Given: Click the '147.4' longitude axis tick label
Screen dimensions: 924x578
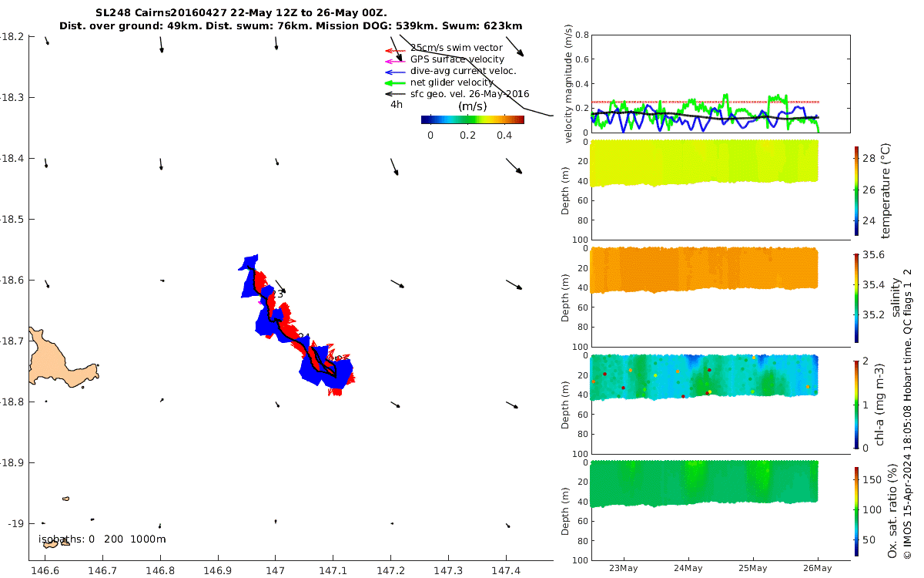Looking at the screenshot, I should [x=506, y=570].
